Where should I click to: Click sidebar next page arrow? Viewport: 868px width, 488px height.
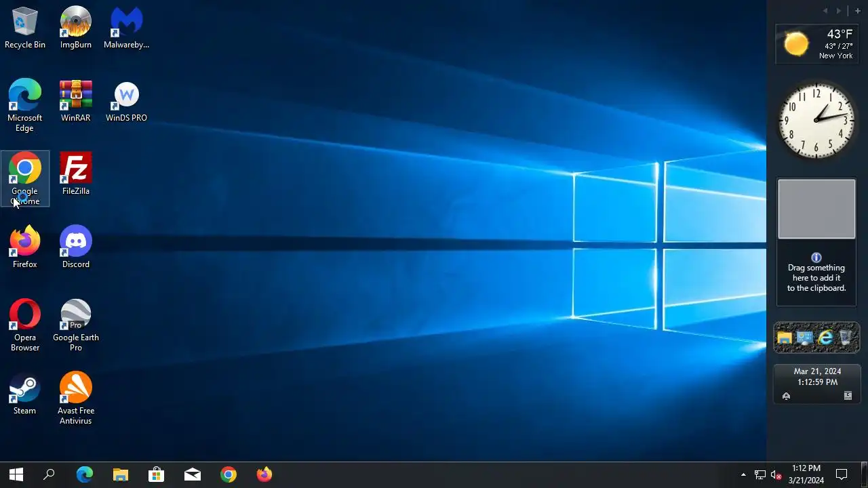coord(839,11)
